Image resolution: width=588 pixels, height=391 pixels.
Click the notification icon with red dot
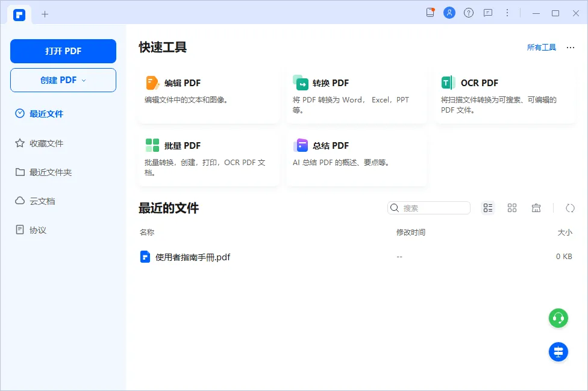point(430,13)
